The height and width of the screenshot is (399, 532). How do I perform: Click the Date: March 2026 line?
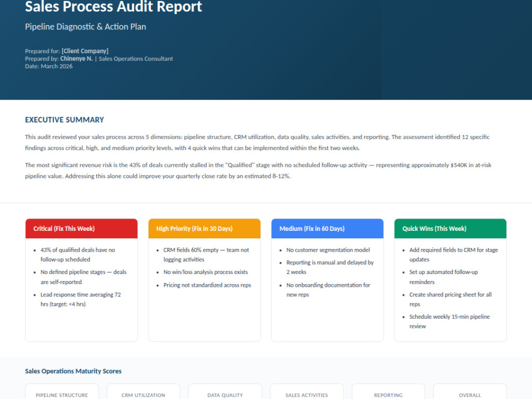click(48, 66)
